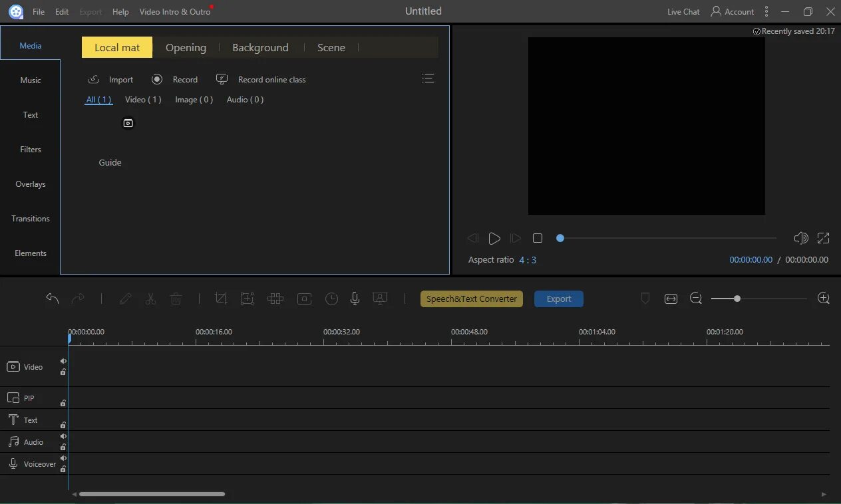The height and width of the screenshot is (504, 841).
Task: Open the 4:3 aspect ratio selector
Action: 528,260
